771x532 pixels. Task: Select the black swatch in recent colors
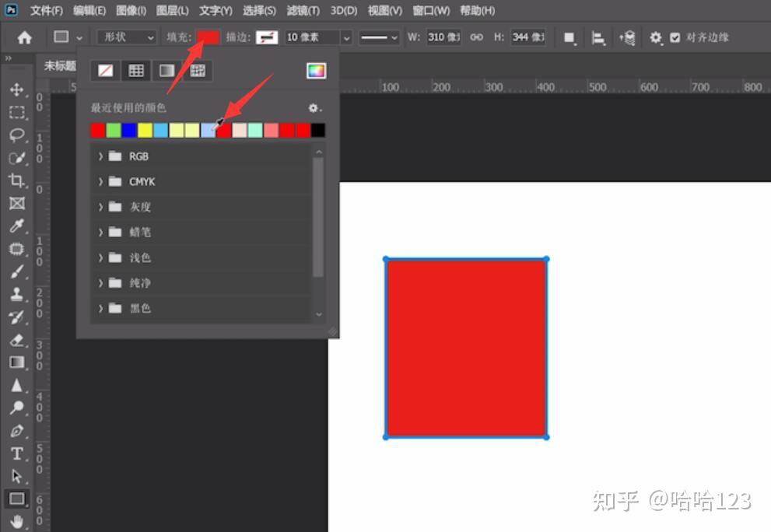click(x=317, y=129)
